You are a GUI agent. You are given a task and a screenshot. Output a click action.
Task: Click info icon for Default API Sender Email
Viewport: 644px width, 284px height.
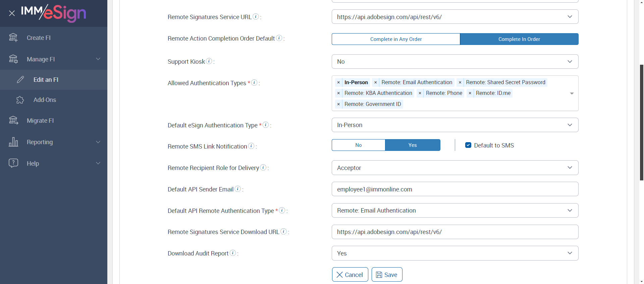coord(238,189)
